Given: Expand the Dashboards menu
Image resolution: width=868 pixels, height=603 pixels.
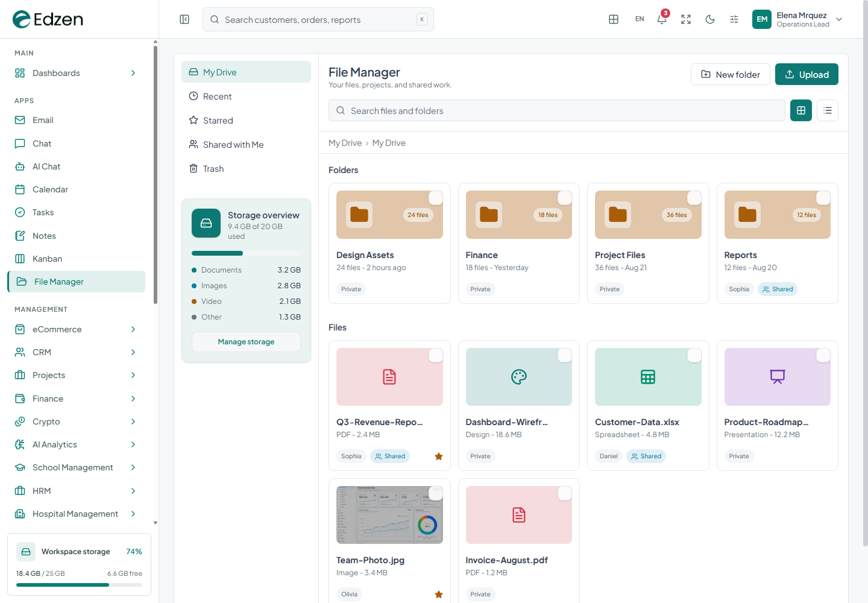Looking at the screenshot, I should point(76,73).
